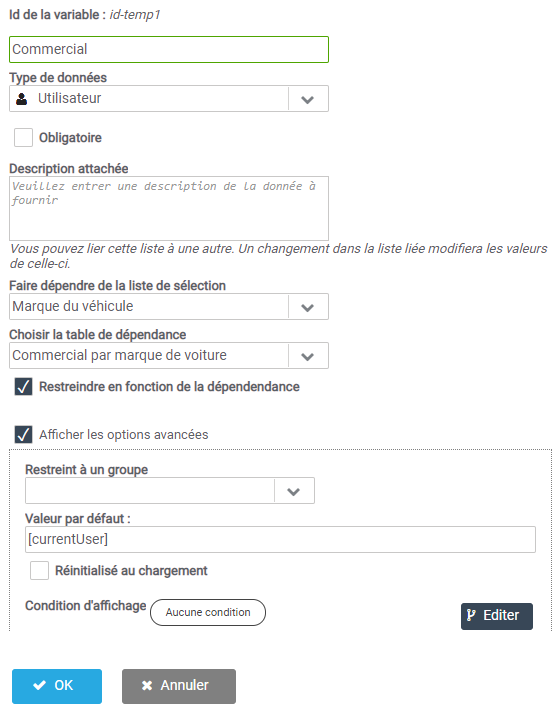The width and height of the screenshot is (556, 708).
Task: Toggle Afficher les options avancées checkbox
Action: point(23,434)
